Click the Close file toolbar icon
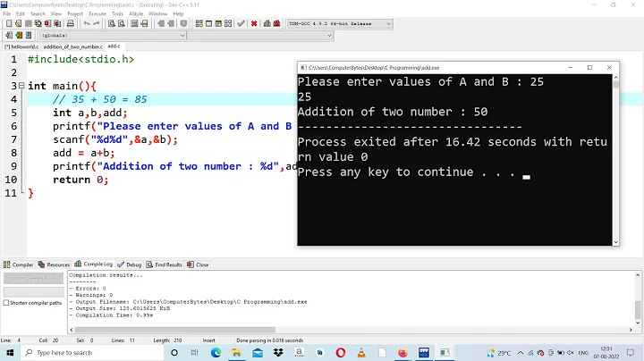This screenshot has height=361, width=644. [47, 24]
